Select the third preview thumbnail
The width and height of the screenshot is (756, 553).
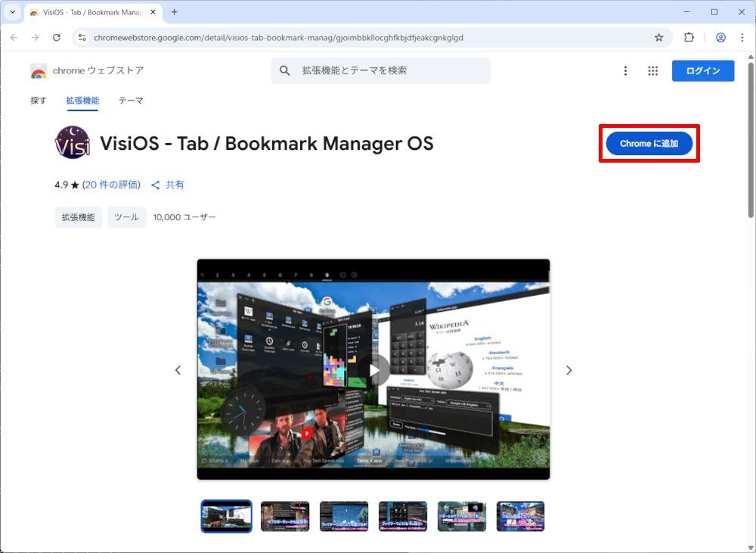coord(344,516)
